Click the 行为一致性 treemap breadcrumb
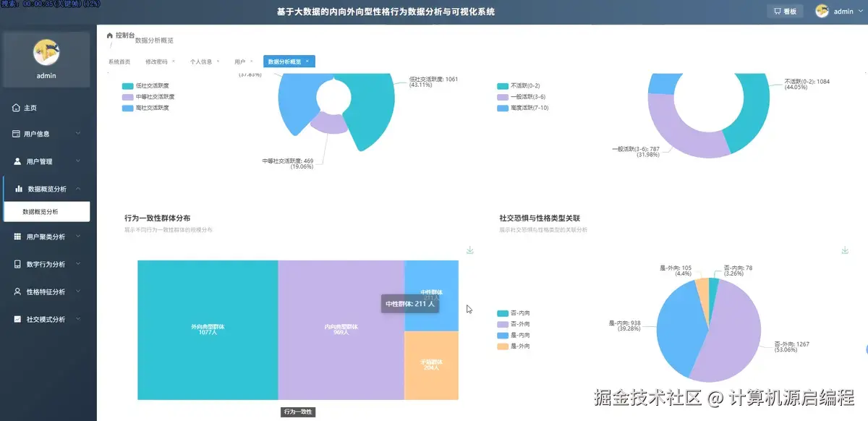Screen dimensions: 868x421 (298, 412)
